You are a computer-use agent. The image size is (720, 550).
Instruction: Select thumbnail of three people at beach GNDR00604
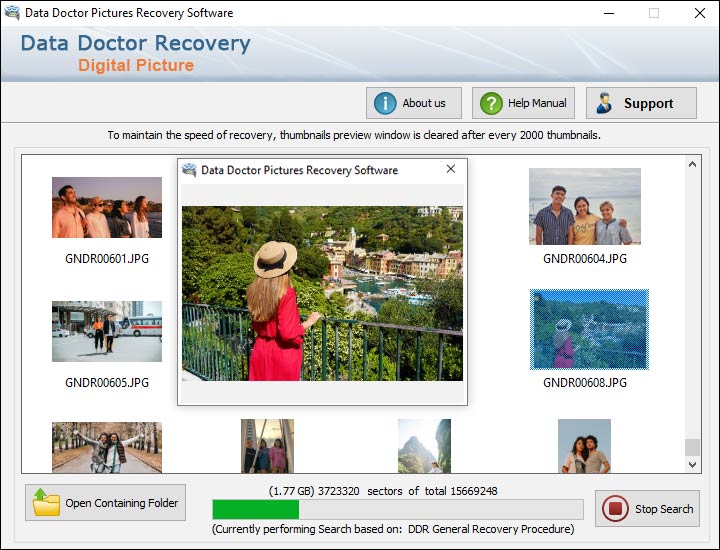click(x=585, y=206)
